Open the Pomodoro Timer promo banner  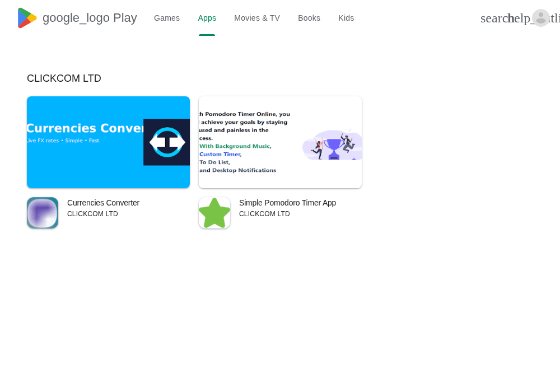click(281, 142)
